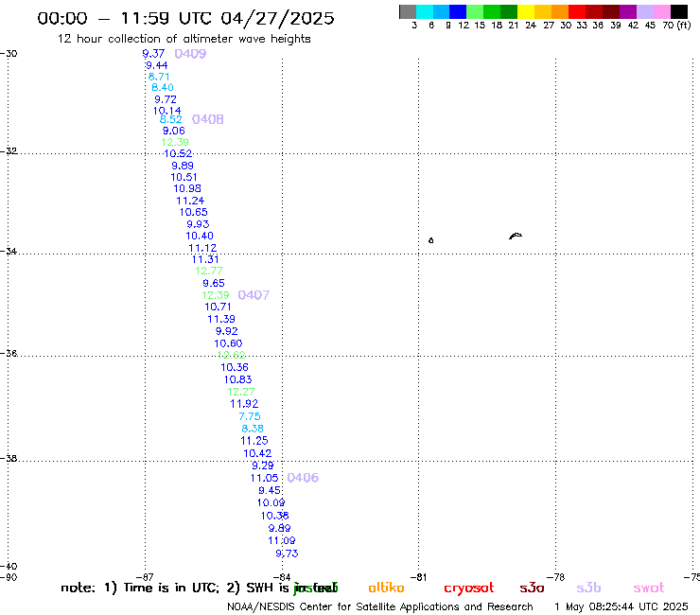The height and width of the screenshot is (615, 700).
Task: Click the 9.93 wave height reading
Action: [198, 224]
